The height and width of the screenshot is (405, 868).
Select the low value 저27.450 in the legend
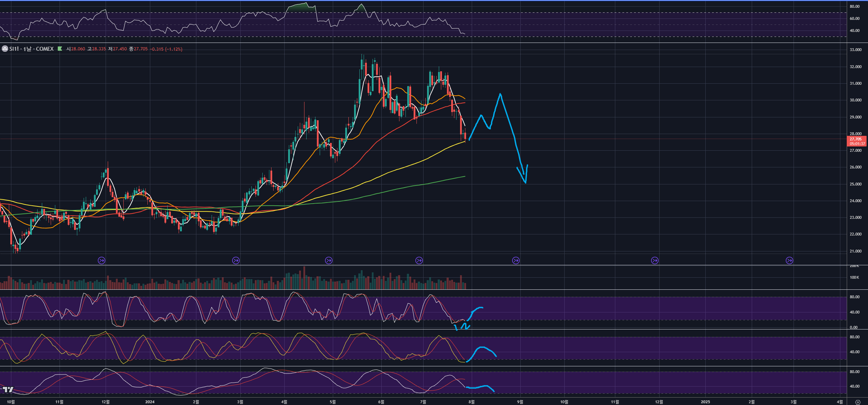[117, 49]
